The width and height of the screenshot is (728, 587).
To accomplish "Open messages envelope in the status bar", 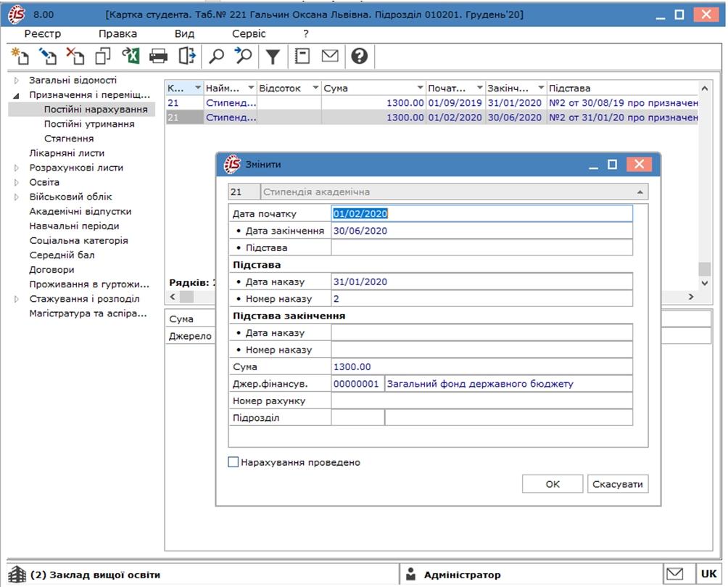I will (674, 574).
